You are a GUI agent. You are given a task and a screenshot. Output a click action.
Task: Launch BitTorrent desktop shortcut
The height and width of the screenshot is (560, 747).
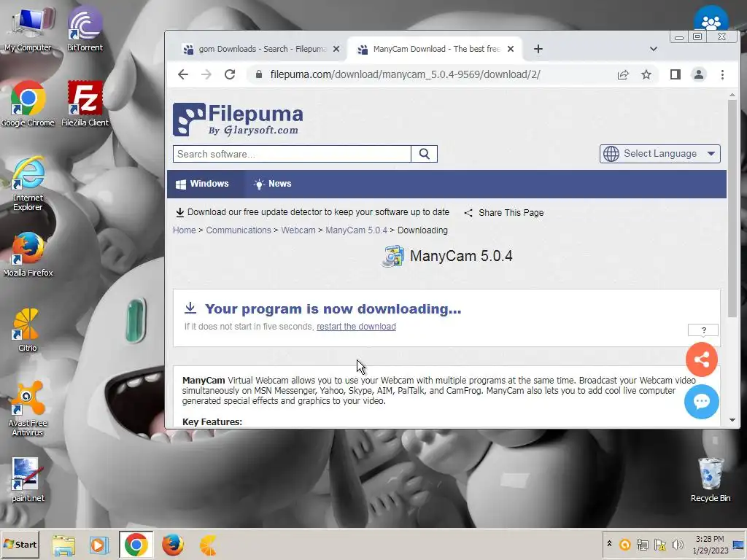tap(85, 29)
